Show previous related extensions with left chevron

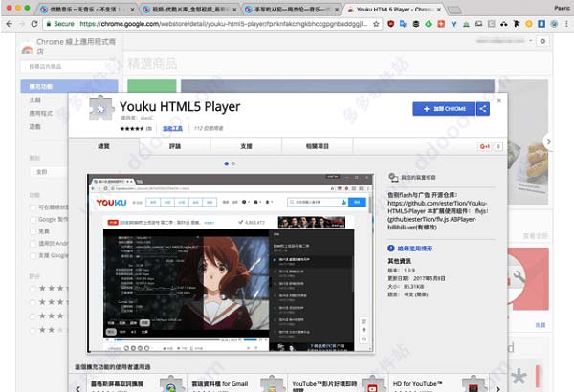coord(78,388)
